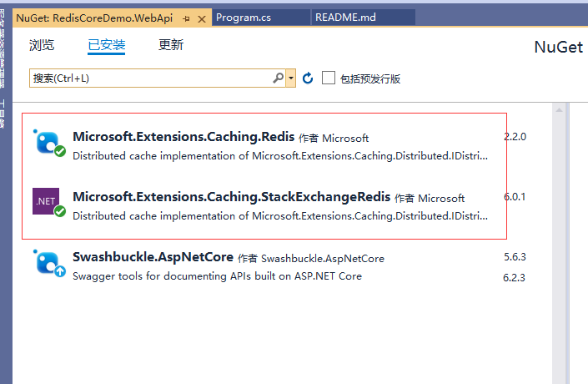
Task: Open the 浏览 (Browse) tab
Action: tap(42, 45)
